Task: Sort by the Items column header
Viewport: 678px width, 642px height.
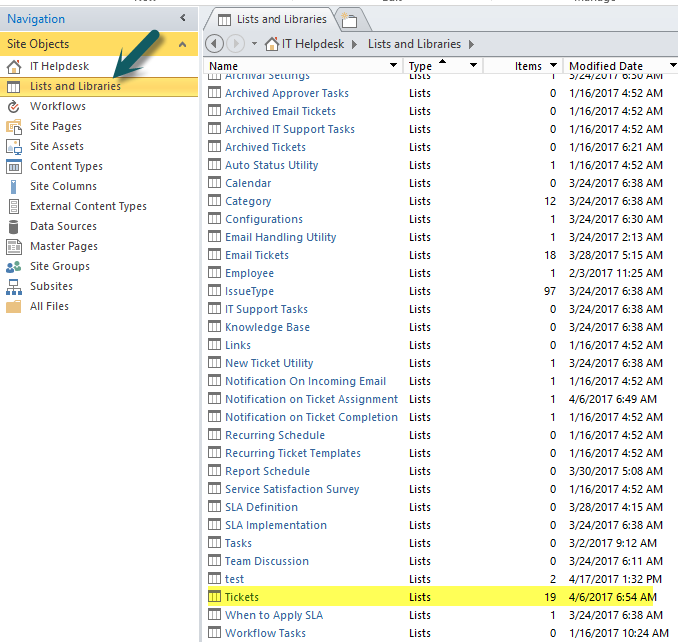Action: (528, 66)
